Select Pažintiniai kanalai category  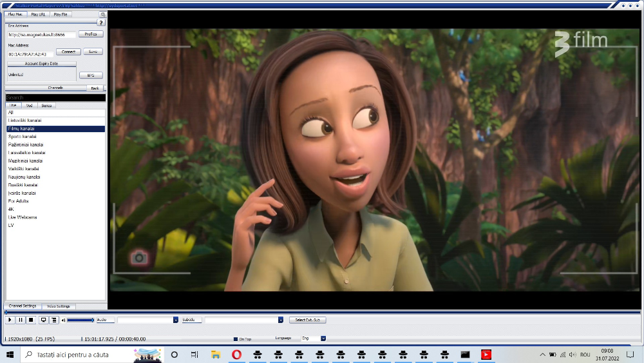pyautogui.click(x=55, y=144)
